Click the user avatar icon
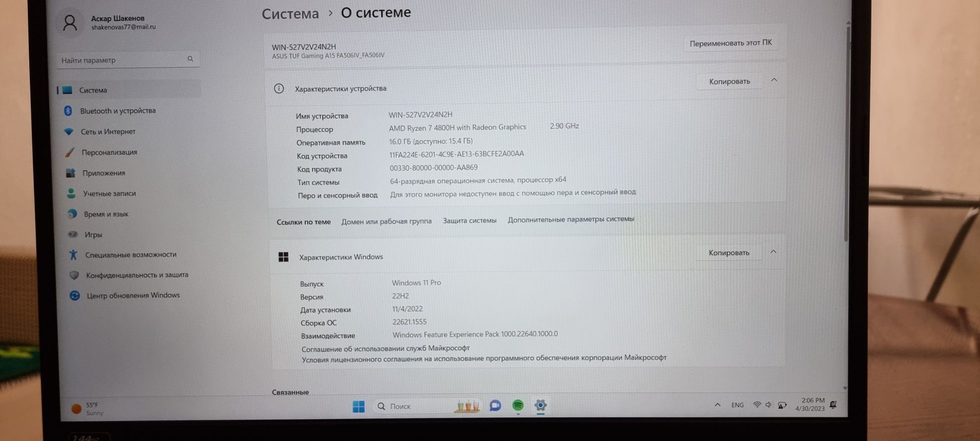 click(70, 23)
